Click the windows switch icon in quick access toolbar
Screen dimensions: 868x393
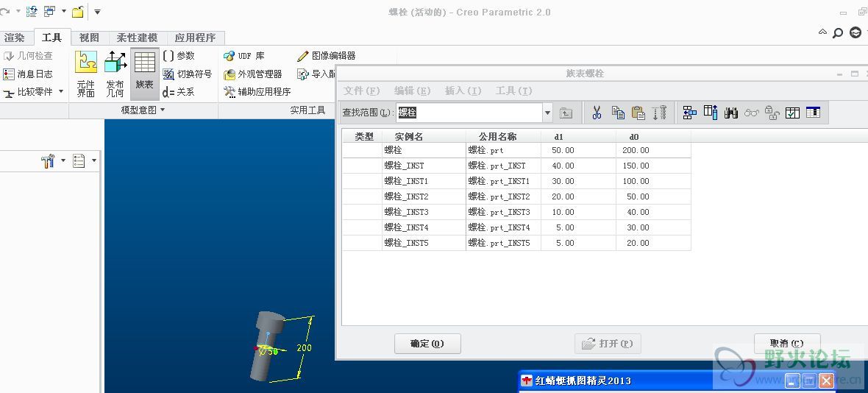coord(49,11)
